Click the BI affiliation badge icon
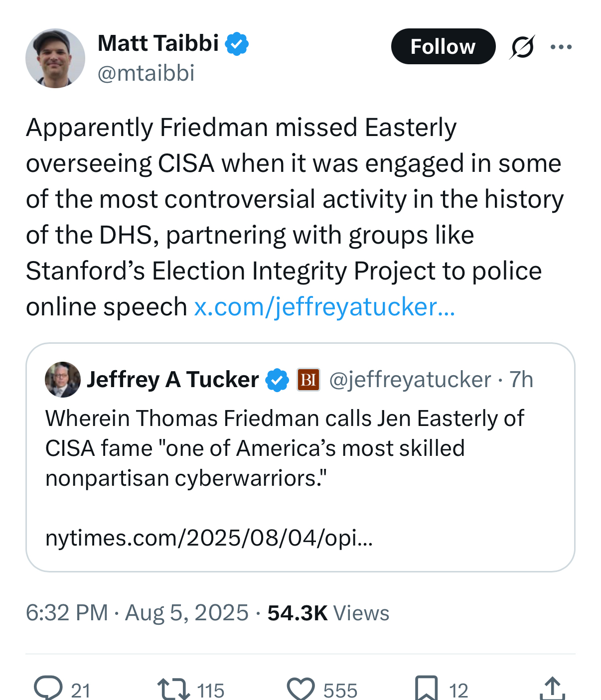This screenshot has width=601, height=700. pos(308,380)
